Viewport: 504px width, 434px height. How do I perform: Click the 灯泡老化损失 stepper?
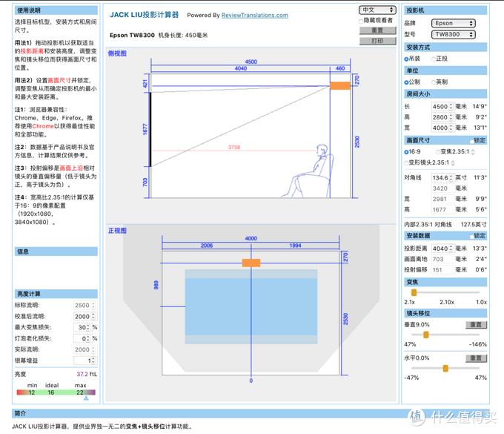point(88,338)
